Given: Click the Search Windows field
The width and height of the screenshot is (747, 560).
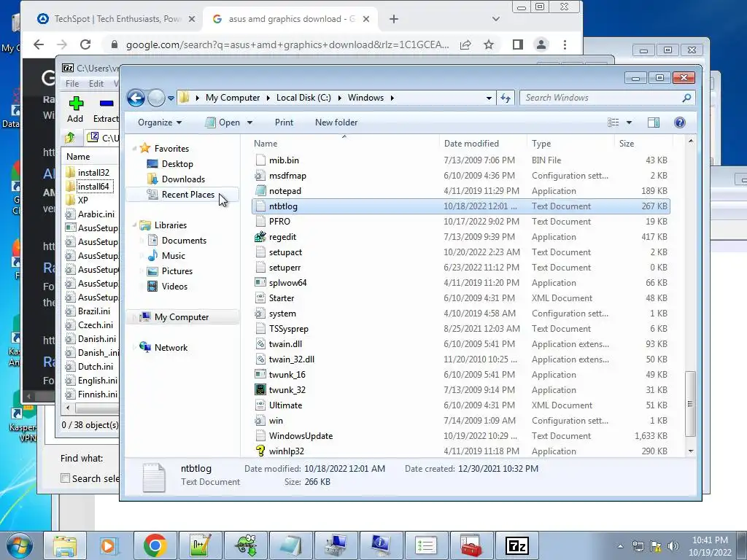Looking at the screenshot, I should (603, 98).
